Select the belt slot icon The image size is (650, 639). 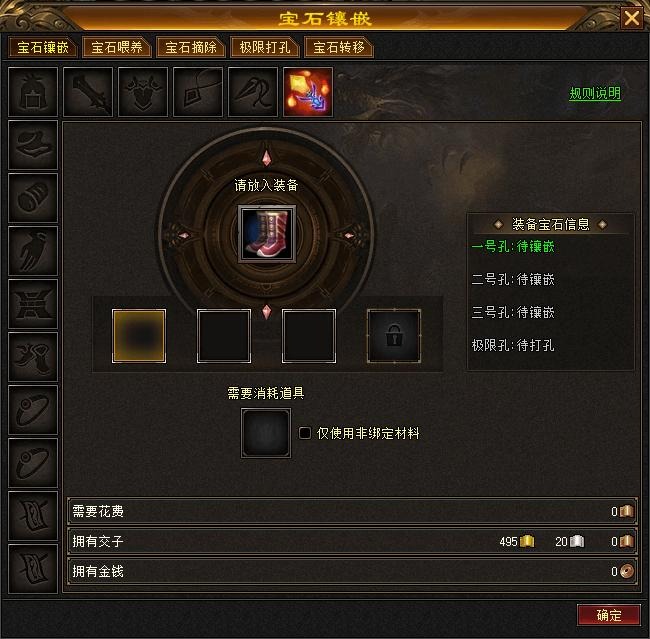pyautogui.click(x=33, y=304)
